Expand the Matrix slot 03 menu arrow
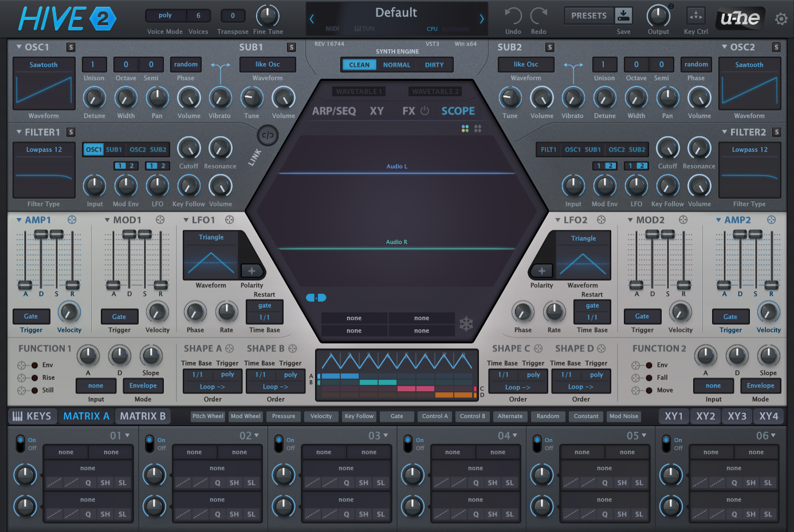The image size is (794, 532). coord(385,436)
